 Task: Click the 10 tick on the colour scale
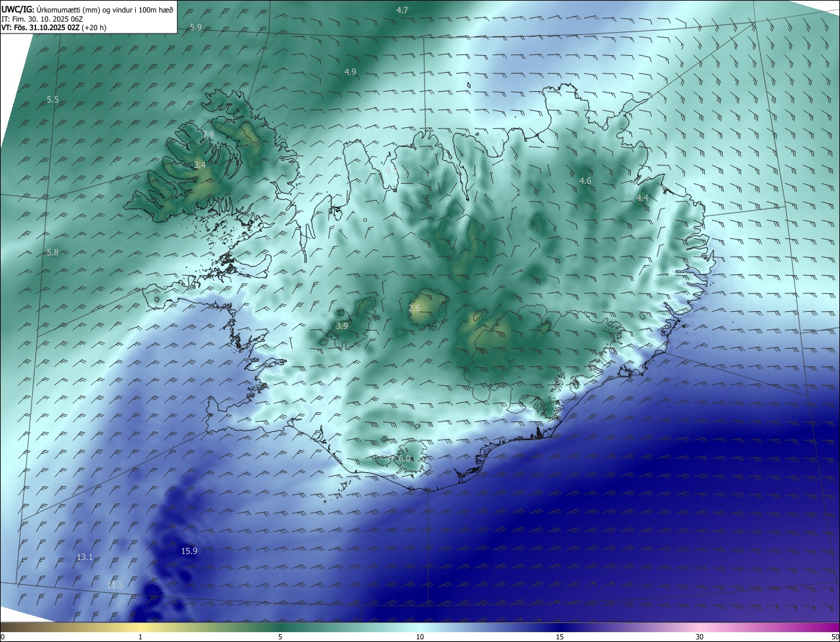tap(420, 637)
